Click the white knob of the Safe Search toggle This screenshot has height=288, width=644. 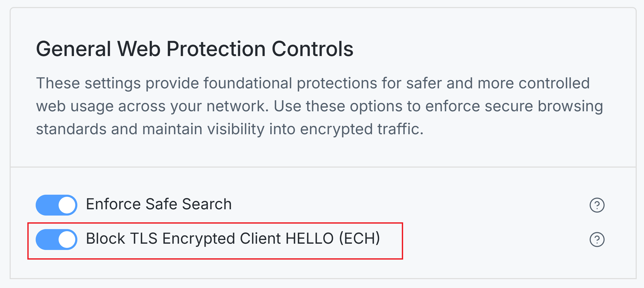click(67, 205)
